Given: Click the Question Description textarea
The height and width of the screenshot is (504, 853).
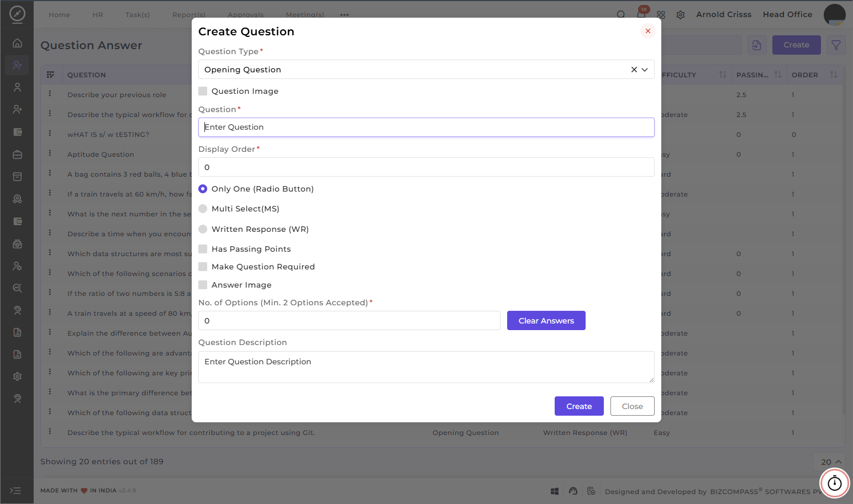Looking at the screenshot, I should pos(426,367).
